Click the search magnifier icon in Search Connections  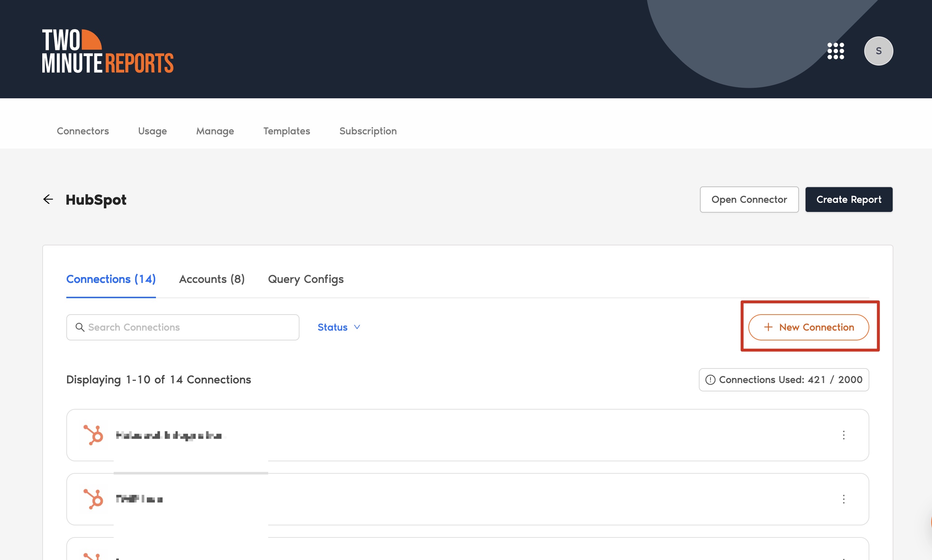point(80,327)
